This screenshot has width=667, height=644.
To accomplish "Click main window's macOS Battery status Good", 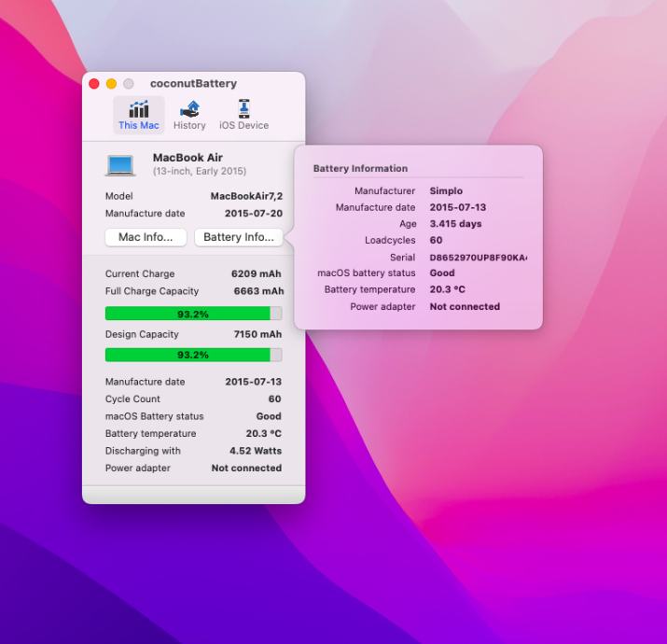I will click(x=269, y=416).
